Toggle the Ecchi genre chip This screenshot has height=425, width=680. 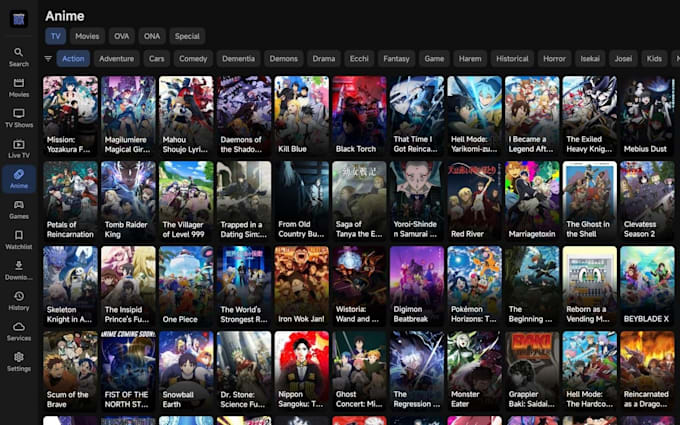pos(359,59)
